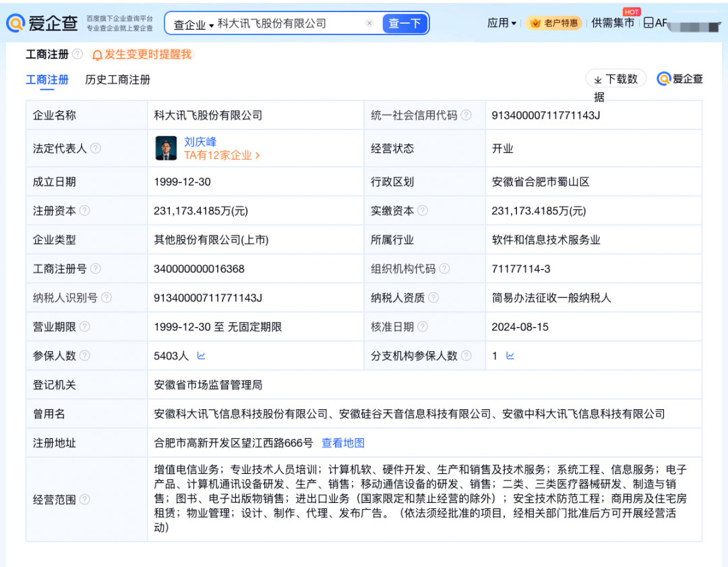Select the 工商注册 tab
Viewport: 728px width, 567px height.
[47, 80]
